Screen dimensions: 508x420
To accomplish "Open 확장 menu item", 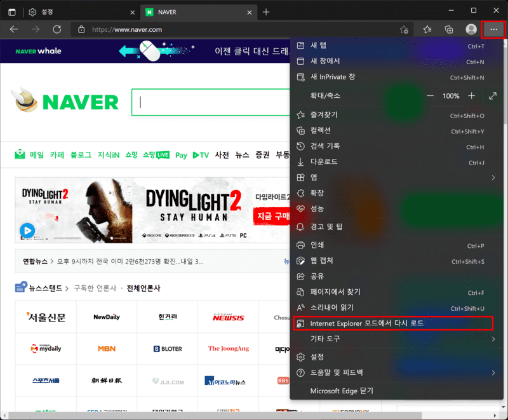I will pyautogui.click(x=396, y=193).
